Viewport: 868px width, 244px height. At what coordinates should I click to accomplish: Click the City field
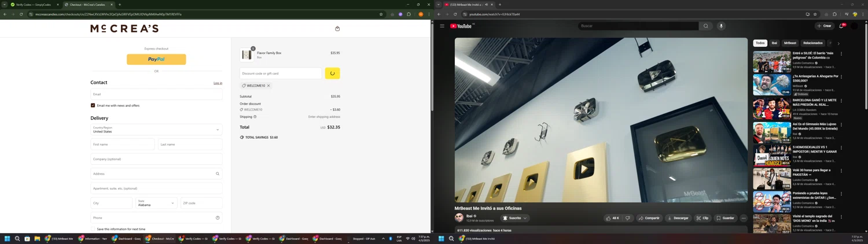(x=111, y=203)
